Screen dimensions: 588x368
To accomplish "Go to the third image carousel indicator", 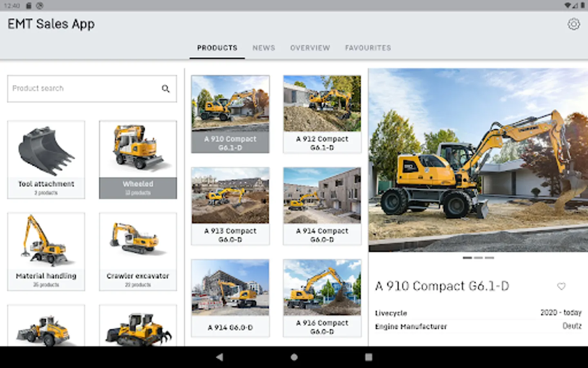I will pyautogui.click(x=490, y=258).
